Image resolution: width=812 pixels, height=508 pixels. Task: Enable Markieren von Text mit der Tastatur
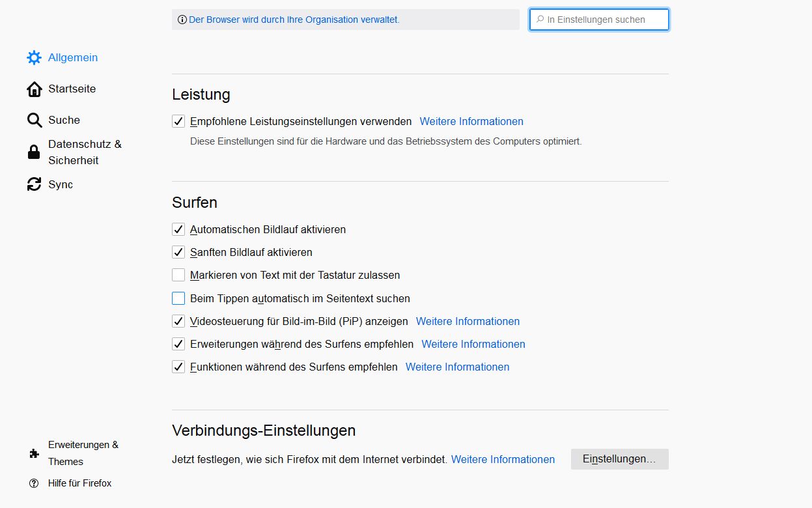[x=178, y=275]
